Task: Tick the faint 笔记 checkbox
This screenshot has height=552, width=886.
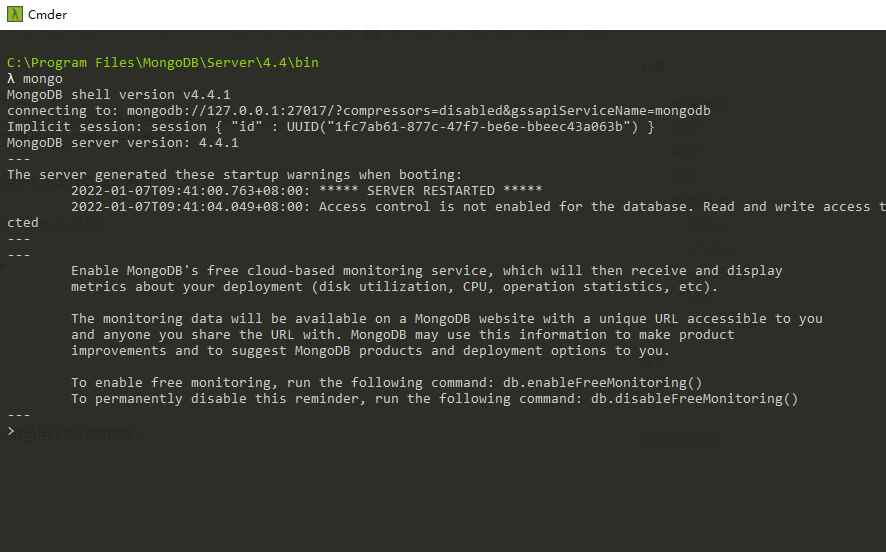Action: pyautogui.click(x=658, y=152)
